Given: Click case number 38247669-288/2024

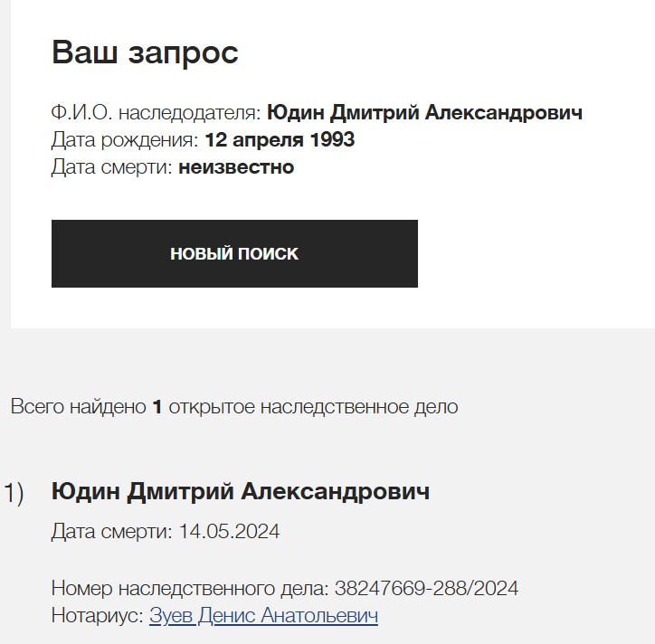Looking at the screenshot, I should [x=426, y=589].
